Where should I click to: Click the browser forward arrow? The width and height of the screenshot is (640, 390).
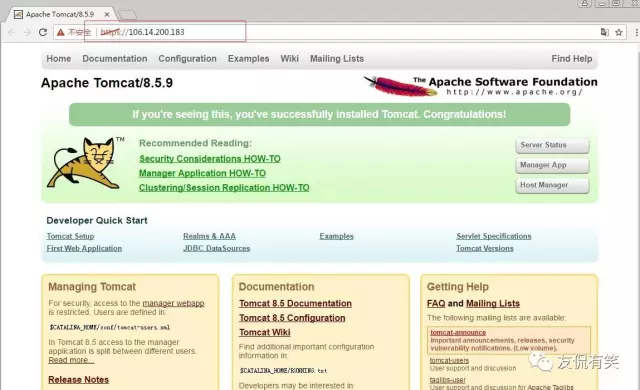pos(27,32)
